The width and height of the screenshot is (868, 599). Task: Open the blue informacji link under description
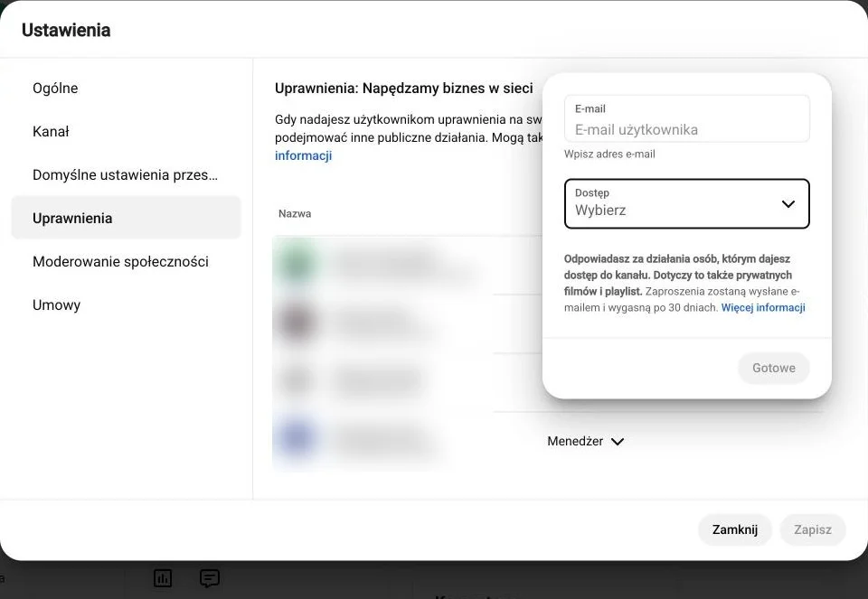[304, 155]
